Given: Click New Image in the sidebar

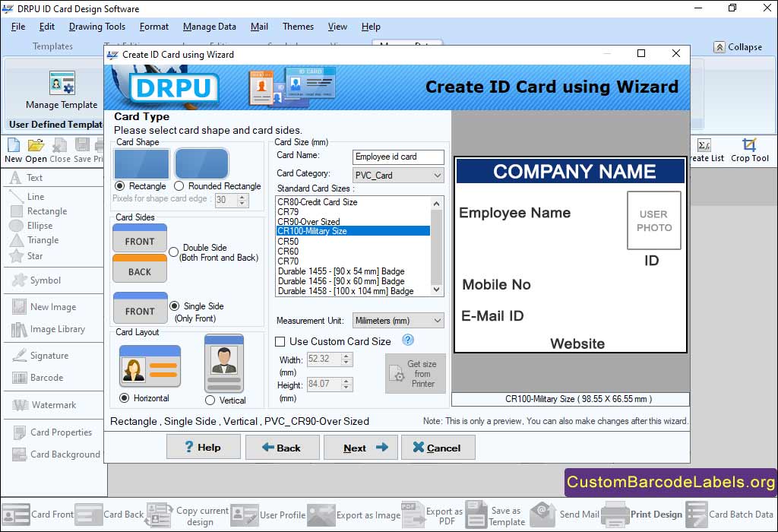Looking at the screenshot, I should point(44,307).
